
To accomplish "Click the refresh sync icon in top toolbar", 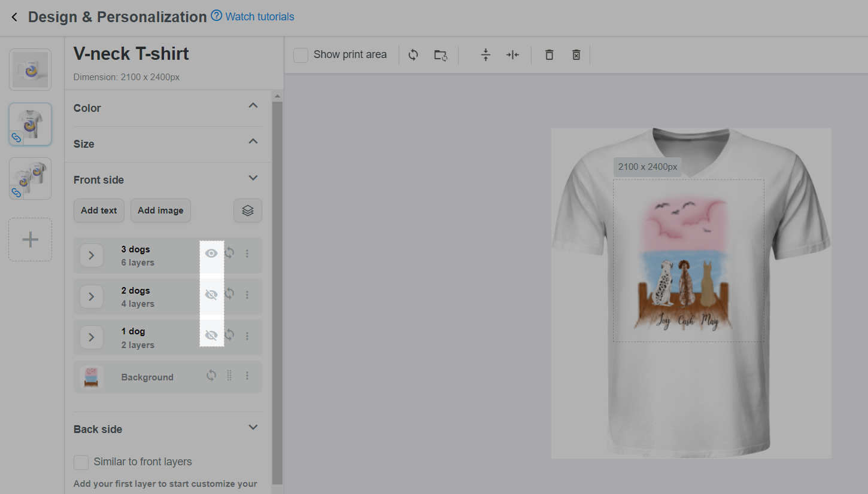I will click(413, 55).
